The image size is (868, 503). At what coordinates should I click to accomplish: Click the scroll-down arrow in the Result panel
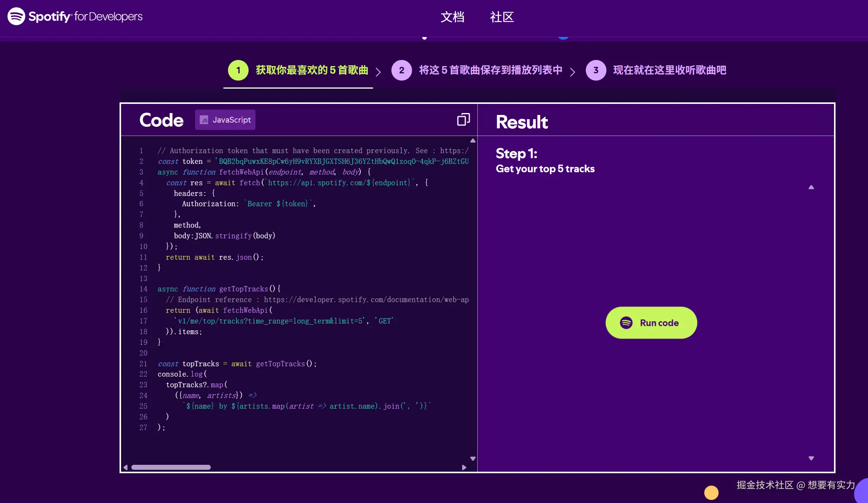pyautogui.click(x=811, y=458)
